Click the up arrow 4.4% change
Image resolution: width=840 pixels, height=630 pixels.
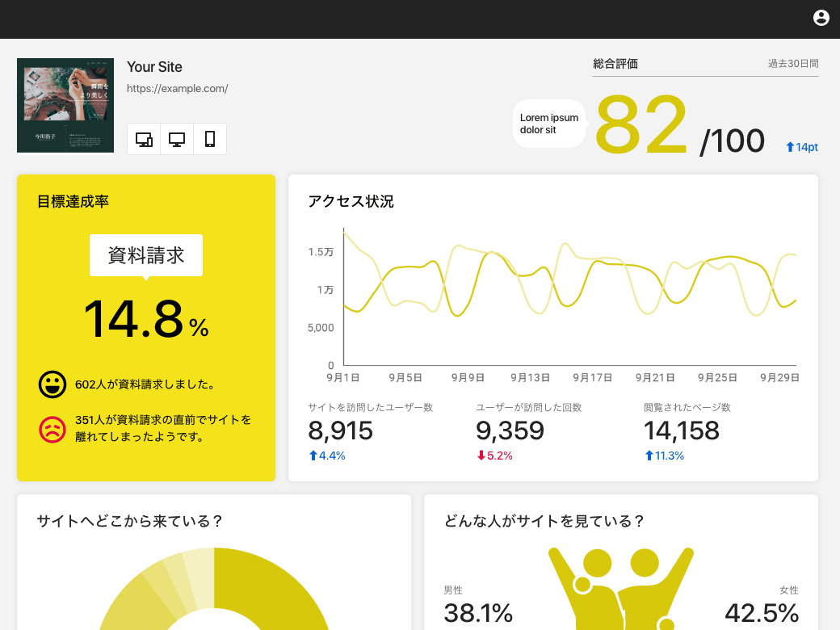tap(327, 456)
